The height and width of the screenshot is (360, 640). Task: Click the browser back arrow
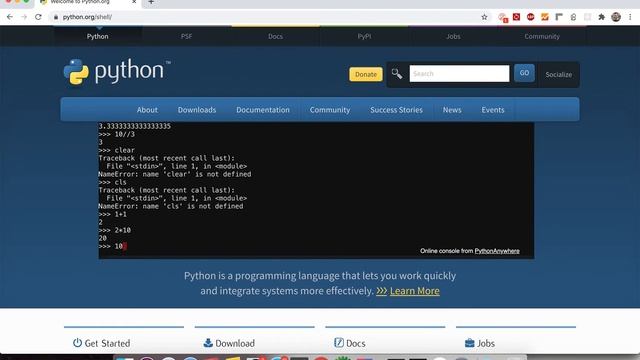pos(10,17)
